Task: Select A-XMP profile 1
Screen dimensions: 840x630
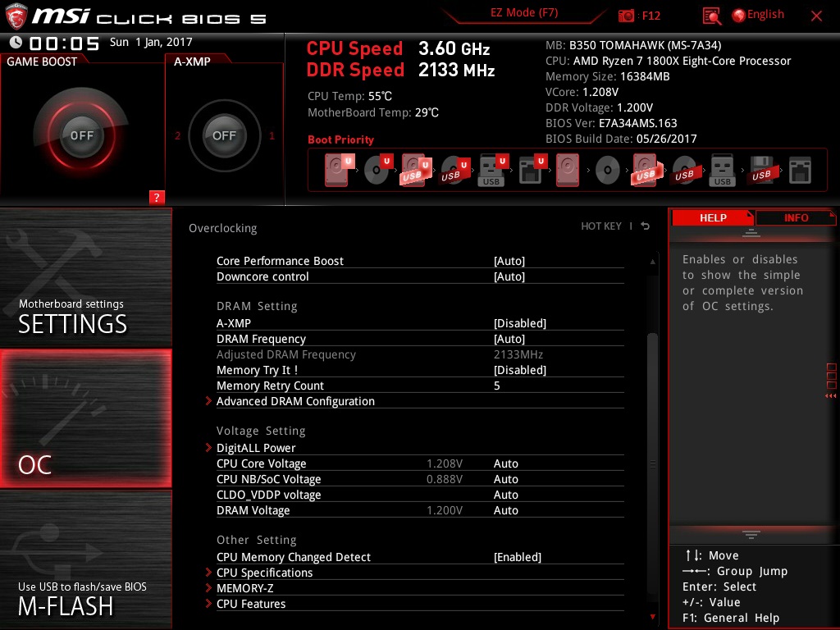Action: 272,135
